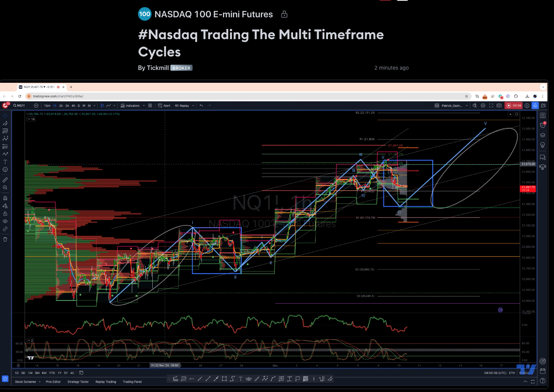This screenshot has width=554, height=392.
Task: Open the go-to-date calendar icon
Action: (x=81, y=373)
